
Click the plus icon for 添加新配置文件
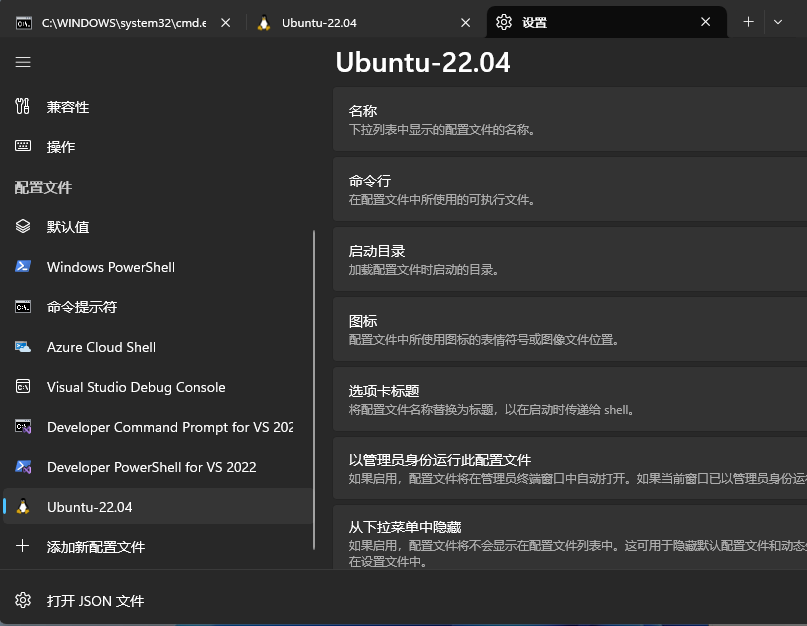[x=22, y=546]
